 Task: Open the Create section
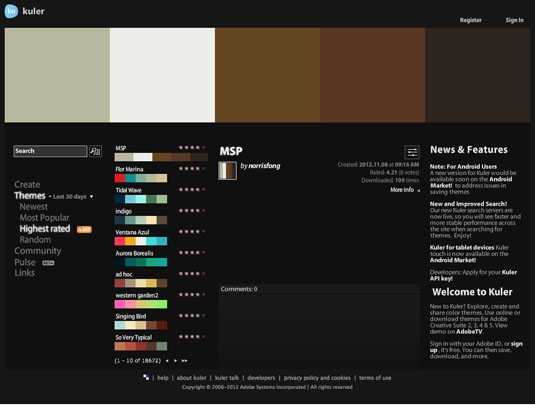[x=27, y=185]
